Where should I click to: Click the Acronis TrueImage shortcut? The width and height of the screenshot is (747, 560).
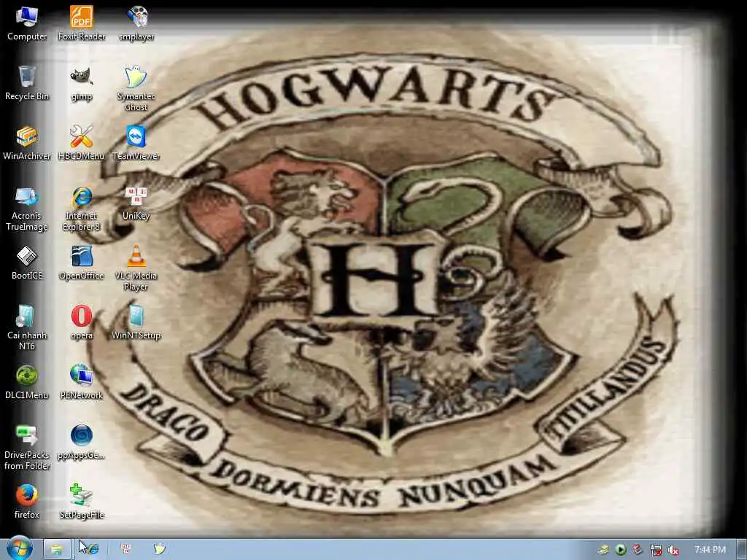click(x=27, y=209)
